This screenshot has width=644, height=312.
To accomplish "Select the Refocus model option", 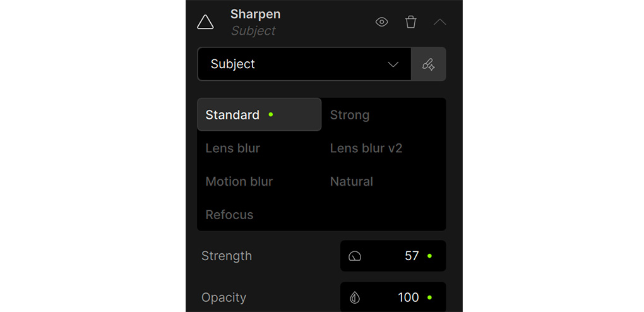I will (229, 215).
